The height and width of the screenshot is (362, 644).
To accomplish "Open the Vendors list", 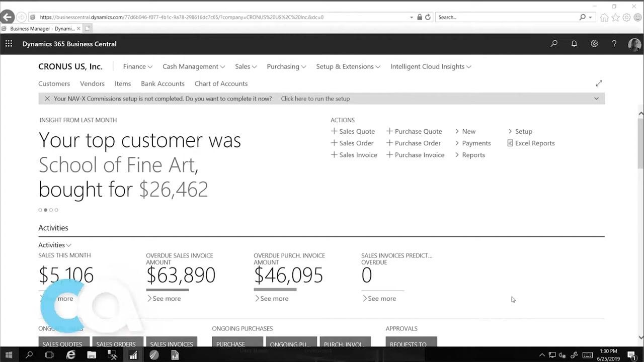I will [92, 83].
